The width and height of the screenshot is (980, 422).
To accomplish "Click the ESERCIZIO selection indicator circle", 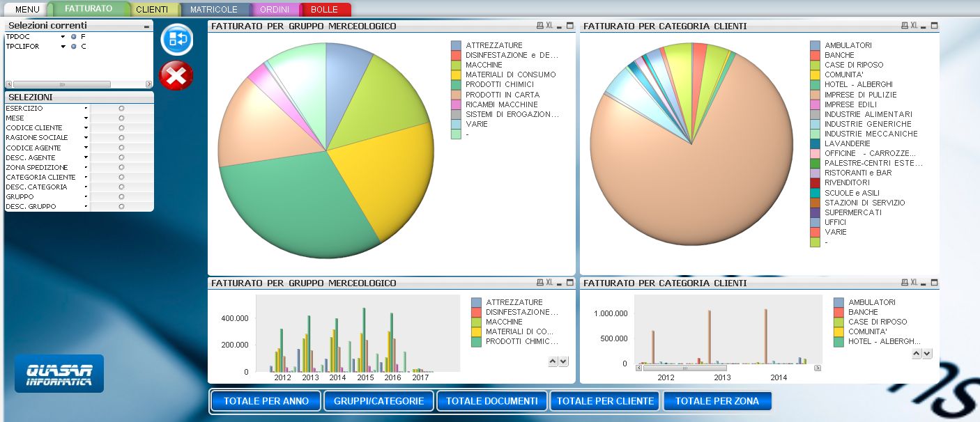I will 121,109.
